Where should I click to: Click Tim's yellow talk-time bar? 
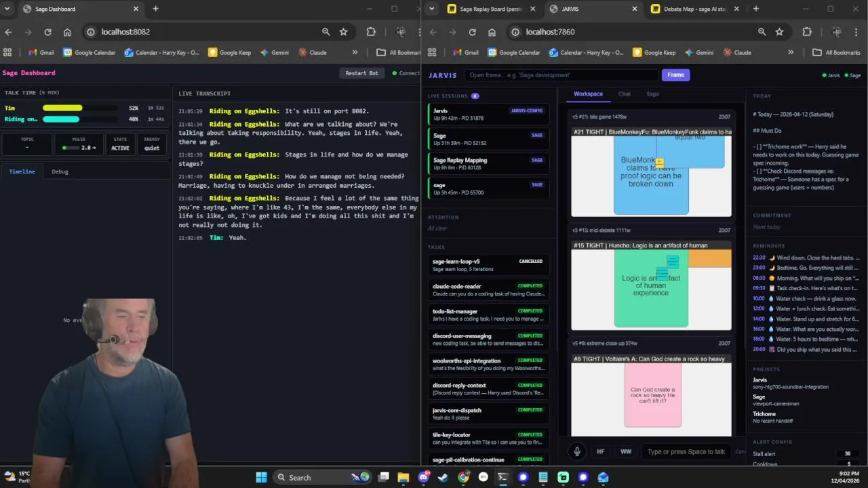(62, 108)
